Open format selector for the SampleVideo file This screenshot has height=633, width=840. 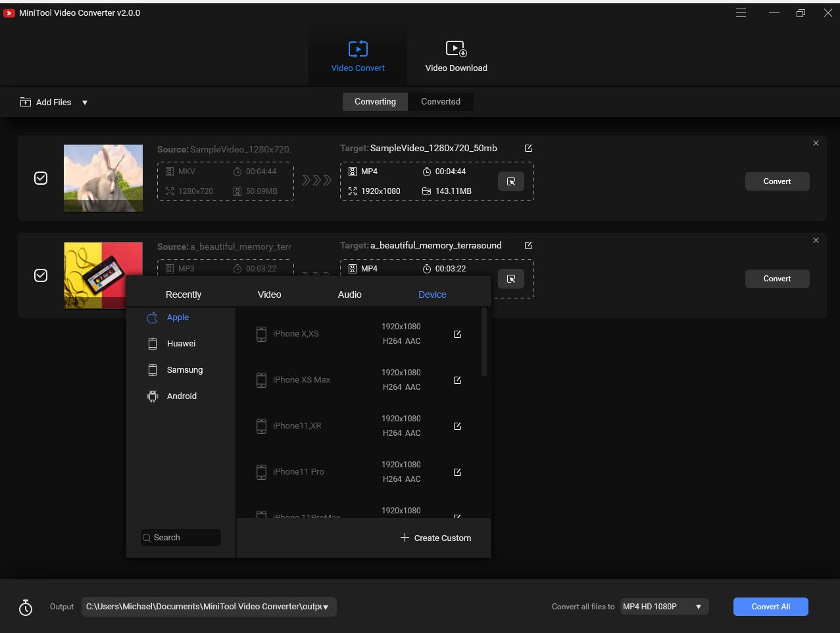tap(511, 181)
